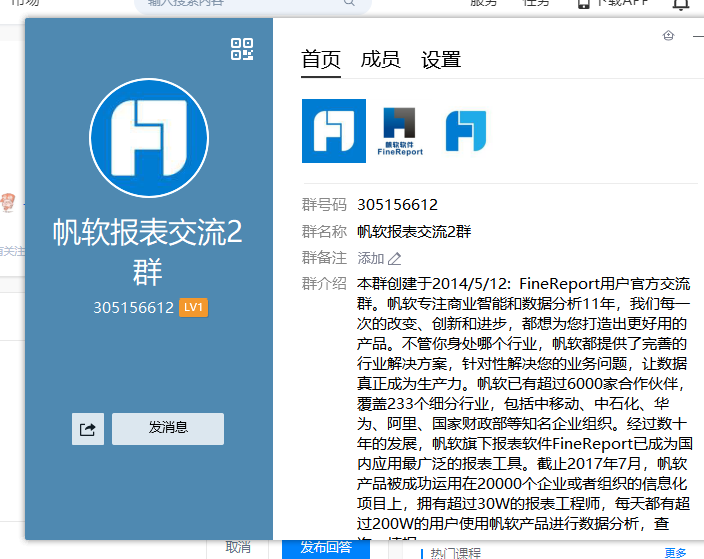Open the 更多 link beside 热门课程
Viewport: 704px width, 559px height.
click(675, 553)
